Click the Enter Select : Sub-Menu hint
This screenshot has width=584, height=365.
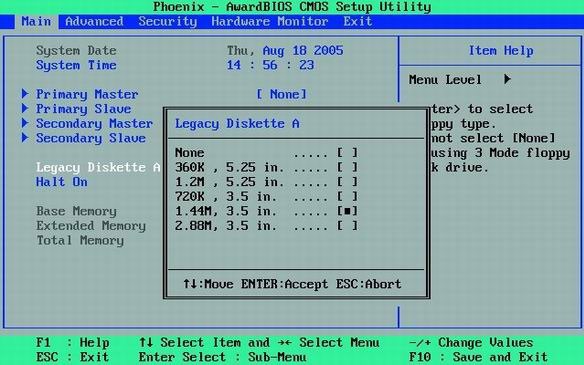[222, 357]
